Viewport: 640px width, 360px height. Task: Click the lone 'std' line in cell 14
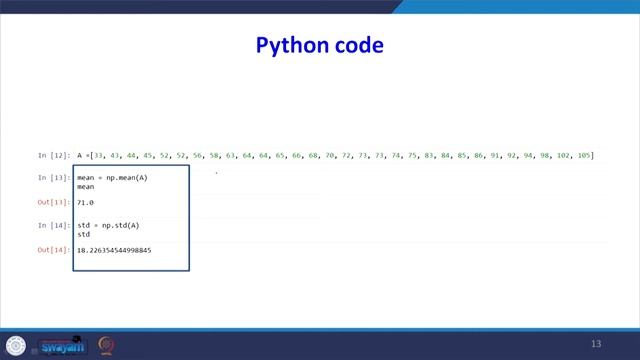pyautogui.click(x=83, y=234)
